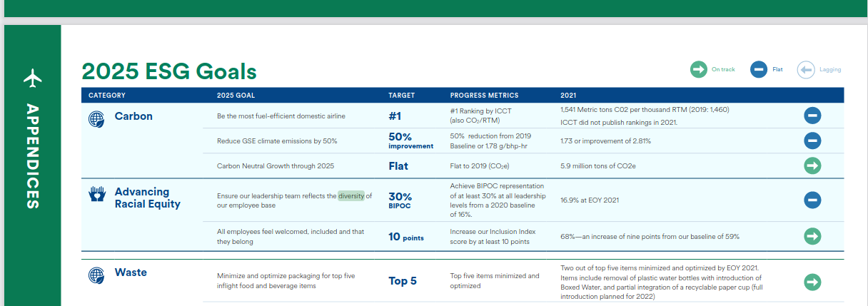
Task: Click the On track icon for Inclusion Index row
Action: tap(812, 236)
